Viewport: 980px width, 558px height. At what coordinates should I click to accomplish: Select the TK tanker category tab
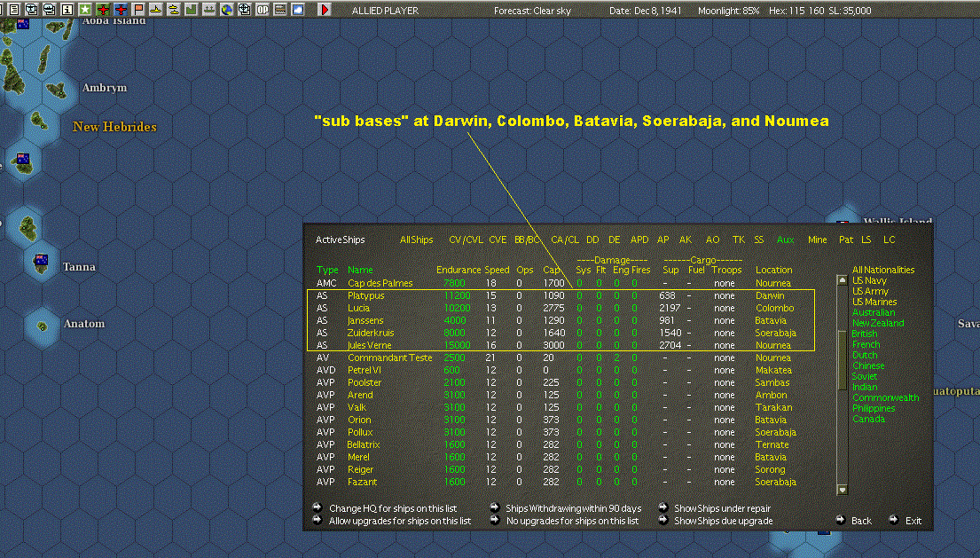pos(738,240)
